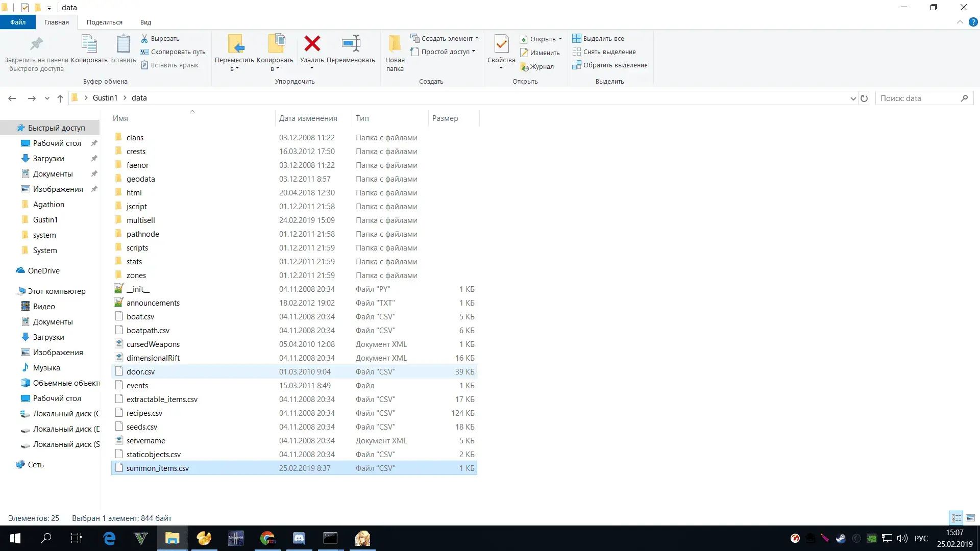Go back with the left arrow
980x551 pixels.
[x=12, y=98]
